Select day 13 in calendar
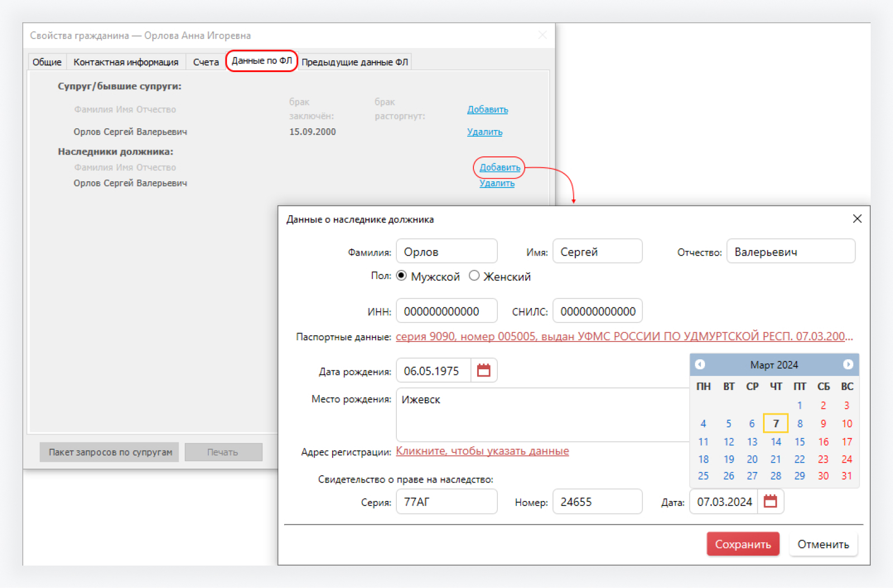This screenshot has width=893, height=588. click(752, 442)
